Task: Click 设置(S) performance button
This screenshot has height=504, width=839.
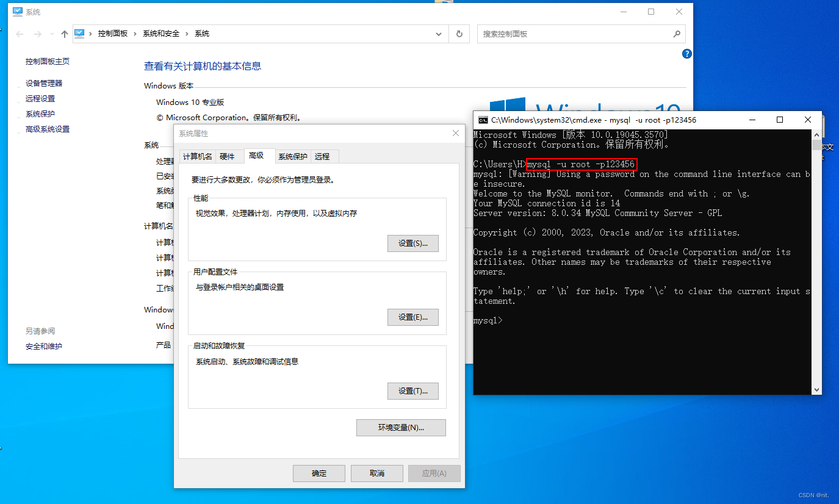Action: pyautogui.click(x=413, y=243)
